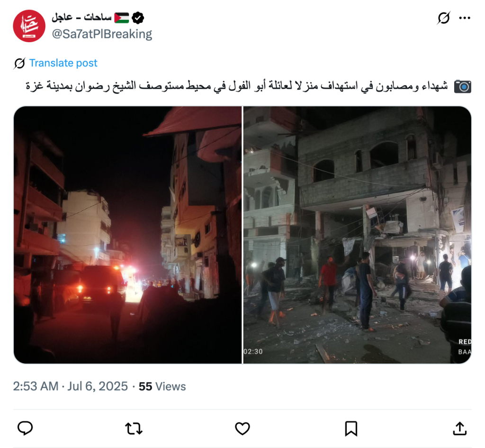
Task: Open the three-dot more options menu
Action: [x=465, y=18]
